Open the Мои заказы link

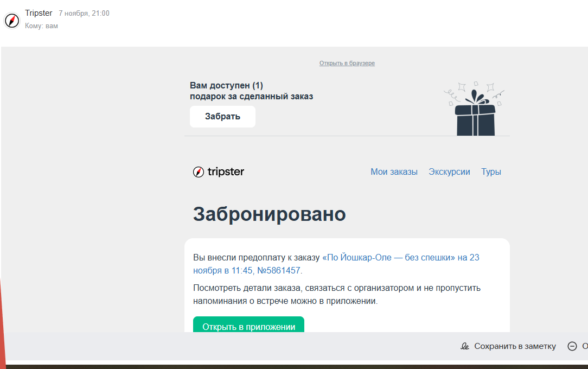(x=394, y=172)
